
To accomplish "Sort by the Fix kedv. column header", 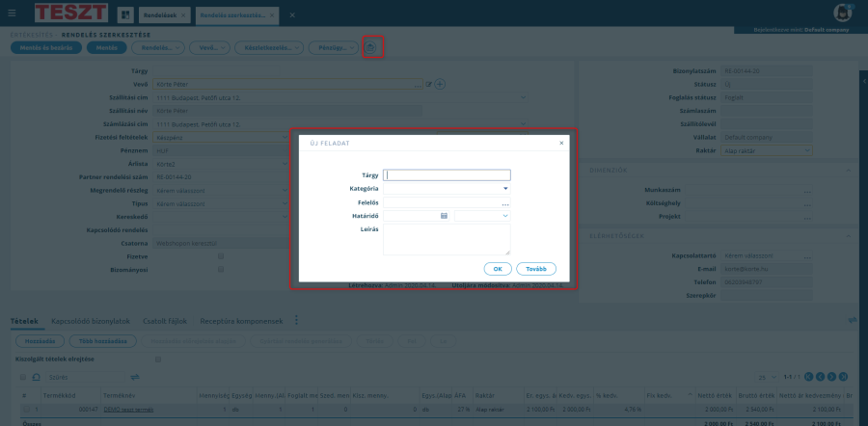I will [659, 395].
